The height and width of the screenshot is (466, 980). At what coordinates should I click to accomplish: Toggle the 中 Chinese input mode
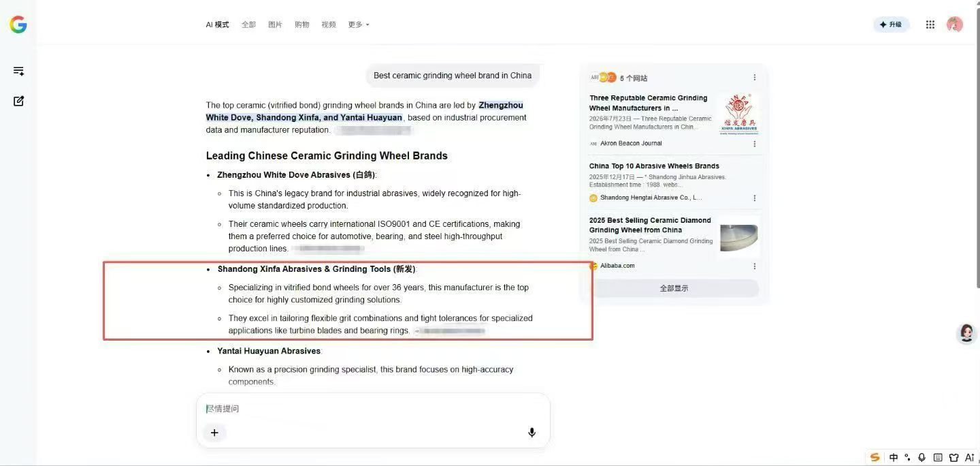pos(894,457)
